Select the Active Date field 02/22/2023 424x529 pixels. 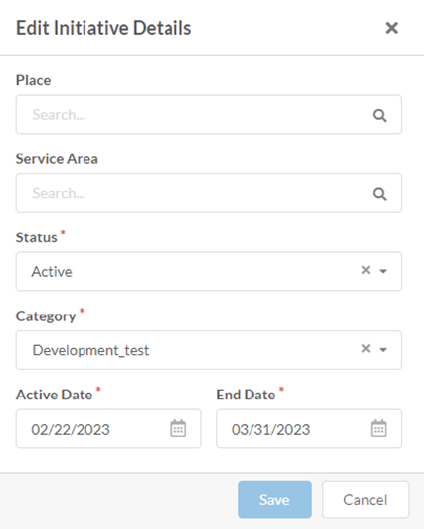pyautogui.click(x=109, y=428)
